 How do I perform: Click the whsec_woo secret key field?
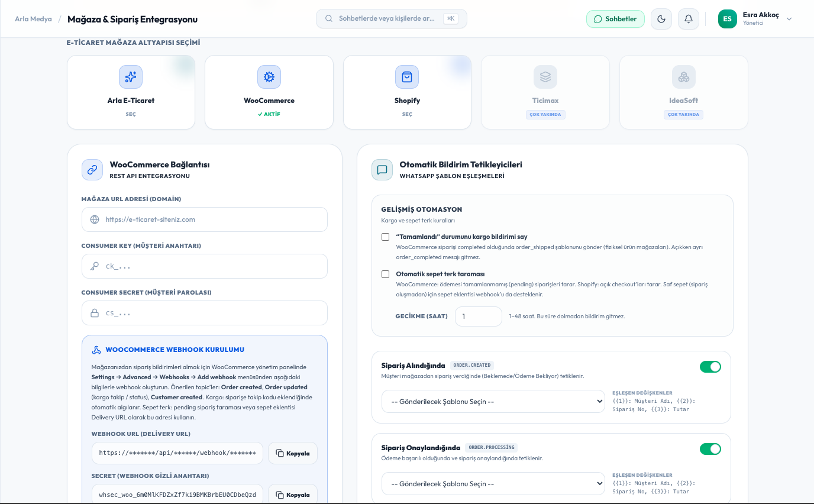[x=177, y=495]
